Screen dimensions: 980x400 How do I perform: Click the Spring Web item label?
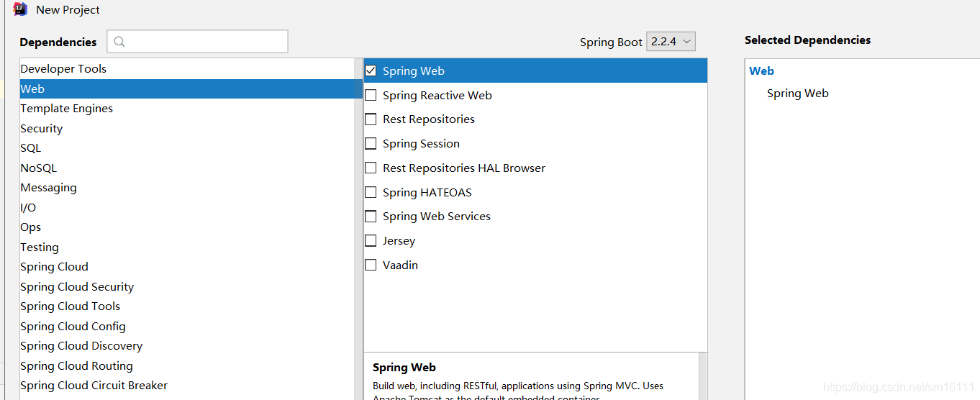tap(414, 71)
